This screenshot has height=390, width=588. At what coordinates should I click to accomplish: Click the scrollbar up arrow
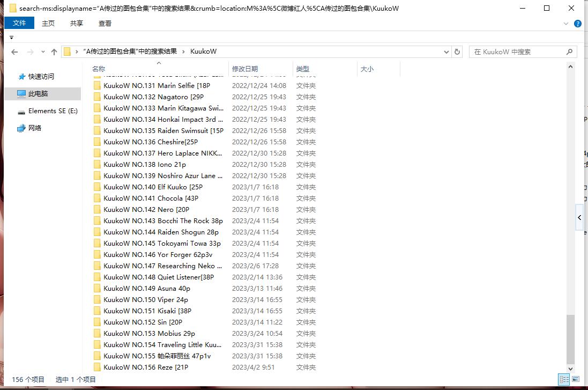[x=570, y=67]
